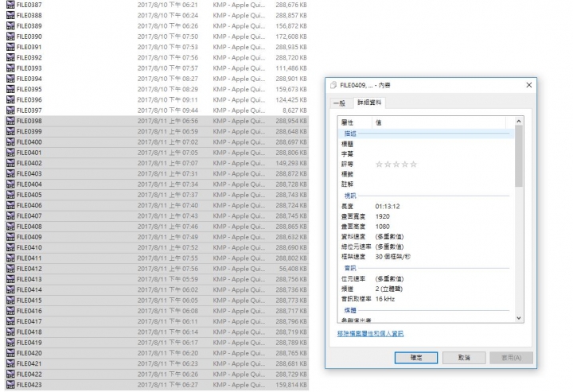Click the file icon of FILE0406
The width and height of the screenshot is (573, 392).
[x=10, y=205]
